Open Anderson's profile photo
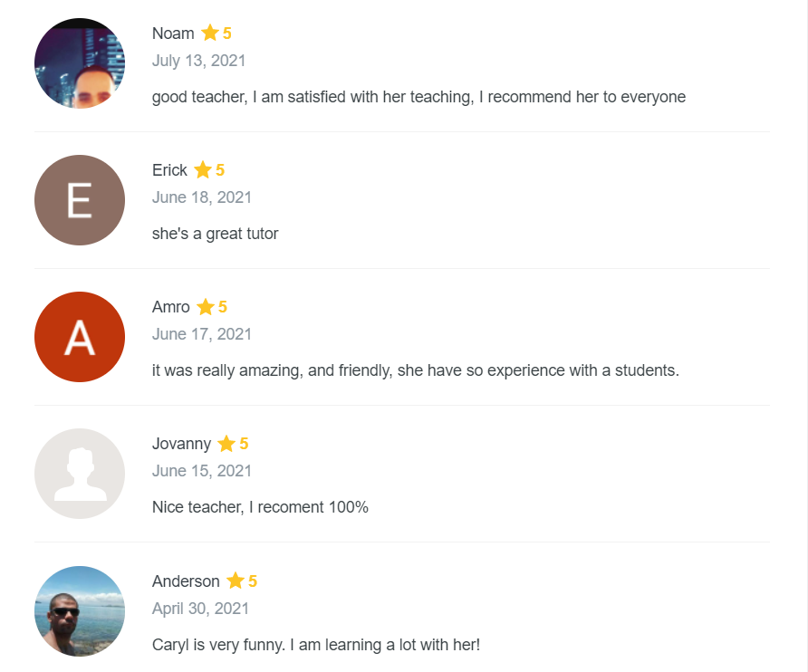 pos(80,610)
